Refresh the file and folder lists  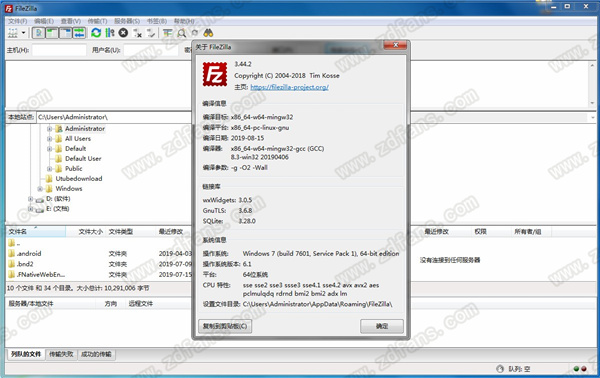click(x=96, y=33)
